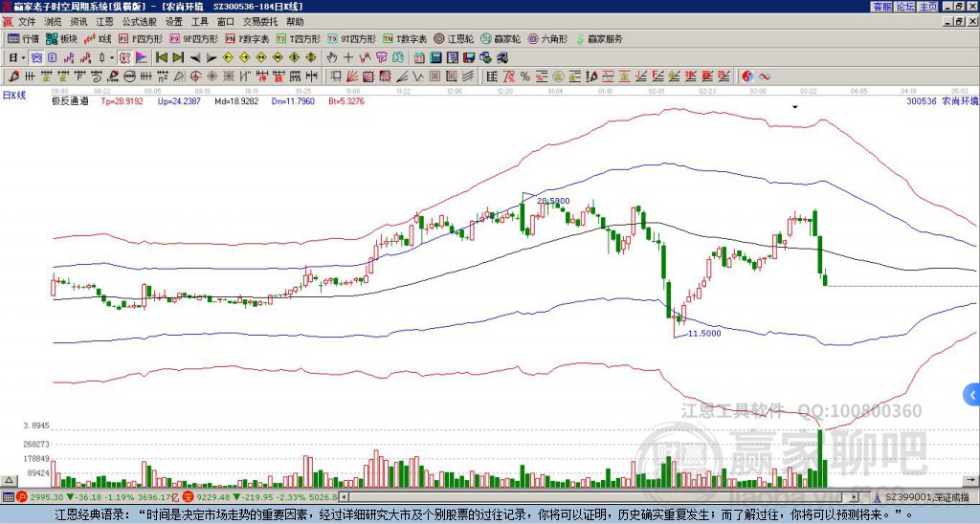980x524 pixels.
Task: Click the black left arrow icon
Action: click(195, 58)
